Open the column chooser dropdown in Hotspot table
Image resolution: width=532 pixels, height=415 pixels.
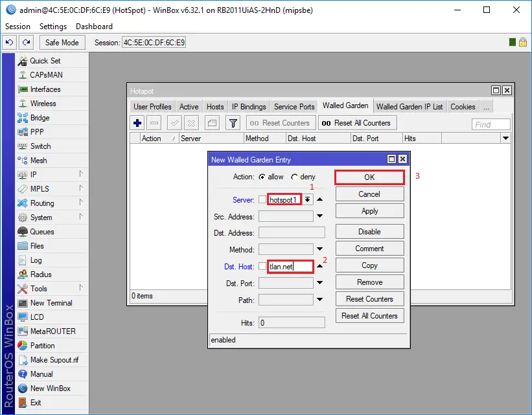coord(505,138)
